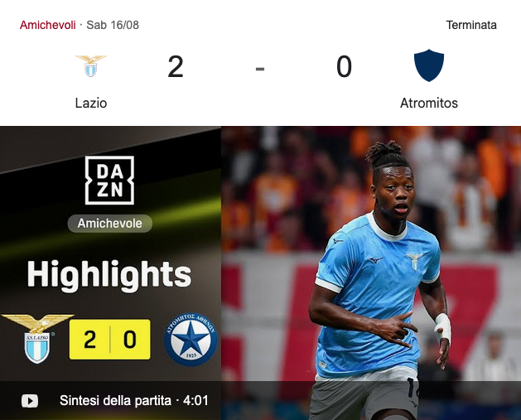Image resolution: width=521 pixels, height=420 pixels.
Task: Open the Amichevoli competition link
Action: (x=47, y=25)
